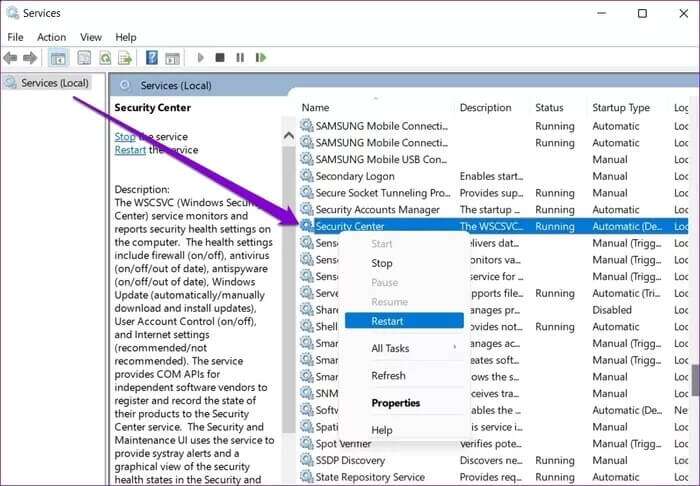Screen dimensions: 700x486
Task: Click gear icon of State Repository Service
Action: click(x=306, y=476)
